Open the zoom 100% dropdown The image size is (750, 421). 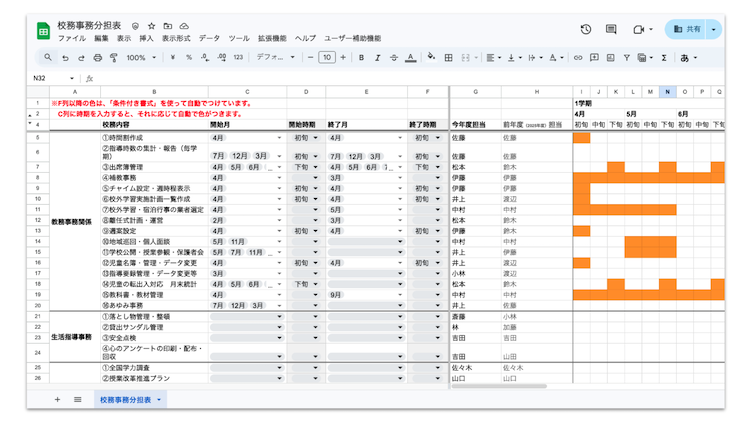coord(141,58)
